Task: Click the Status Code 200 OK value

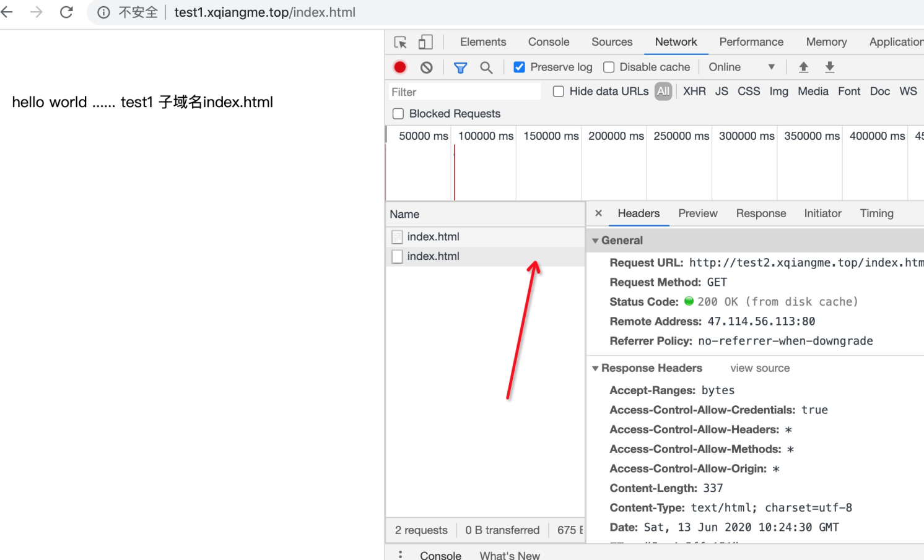Action: tap(777, 302)
